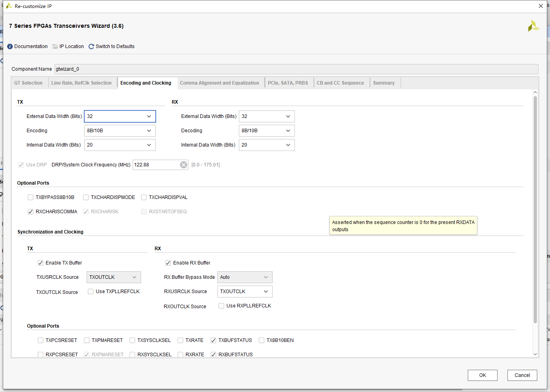Click the Cancel button
Image resolution: width=550 pixels, height=392 pixels.
click(522, 375)
